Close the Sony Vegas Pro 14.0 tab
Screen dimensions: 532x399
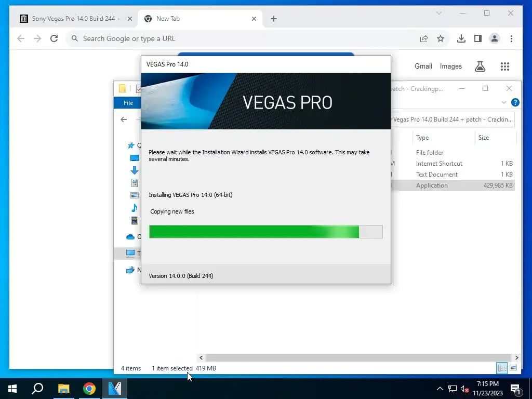[x=129, y=19]
